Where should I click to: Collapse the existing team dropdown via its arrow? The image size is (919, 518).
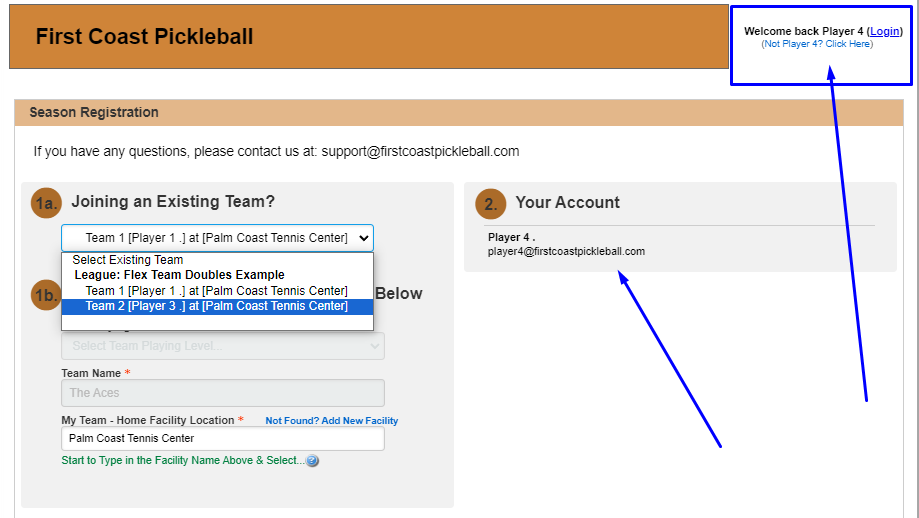click(x=363, y=238)
